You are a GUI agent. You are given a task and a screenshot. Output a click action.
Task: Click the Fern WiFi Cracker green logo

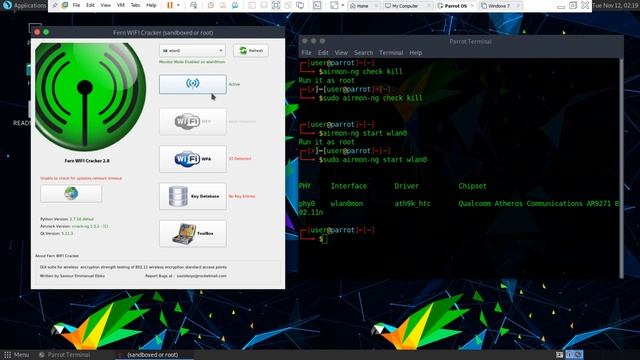click(90, 97)
